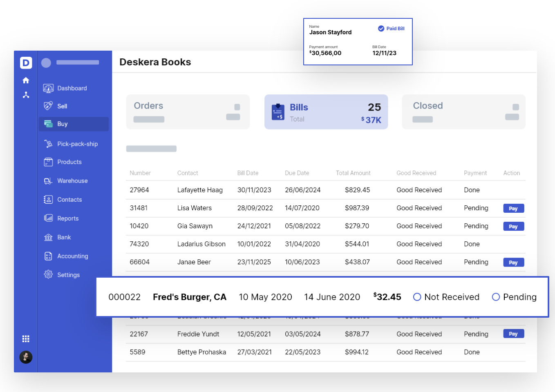The image size is (555, 392).
Task: Click due date 14 June 2020
Action: 332,297
